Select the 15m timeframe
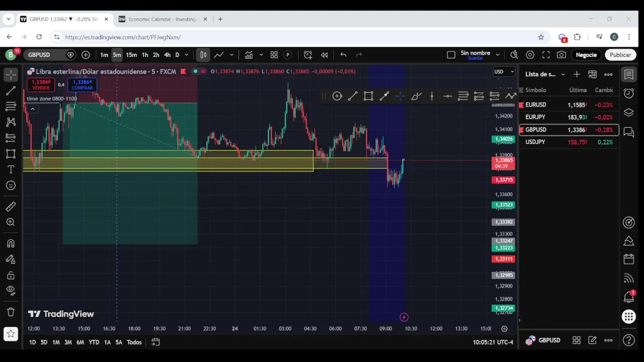The height and width of the screenshot is (362, 644). 131,55
